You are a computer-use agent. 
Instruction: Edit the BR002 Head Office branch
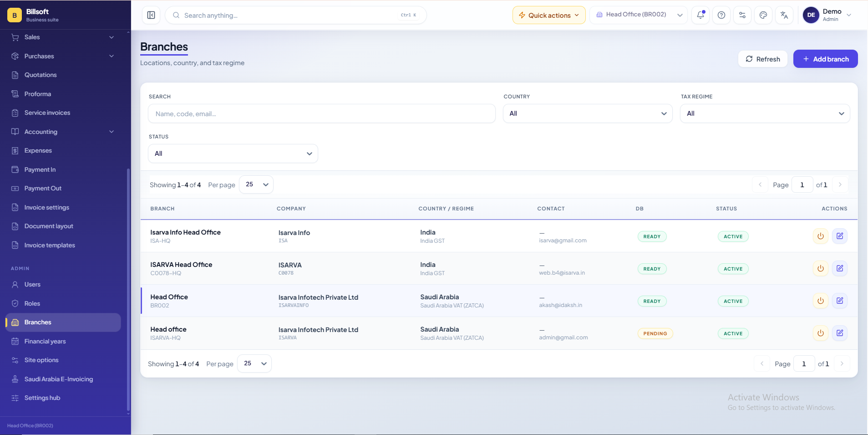point(840,301)
